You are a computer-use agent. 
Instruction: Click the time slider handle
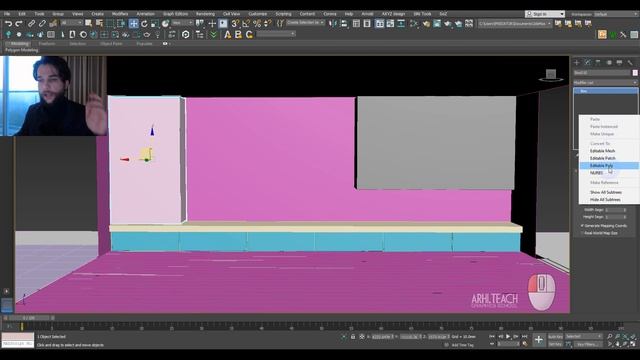point(29,318)
